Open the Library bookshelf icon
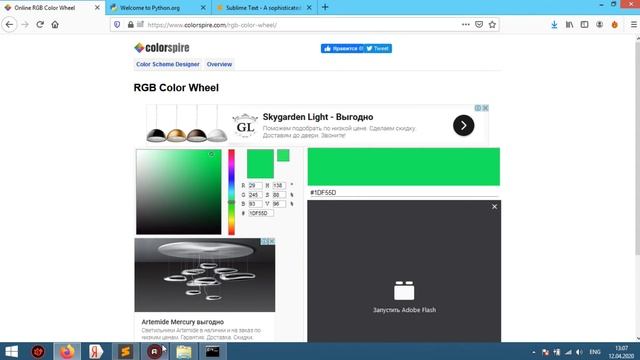Viewport: 640px width, 360px height. tap(569, 24)
